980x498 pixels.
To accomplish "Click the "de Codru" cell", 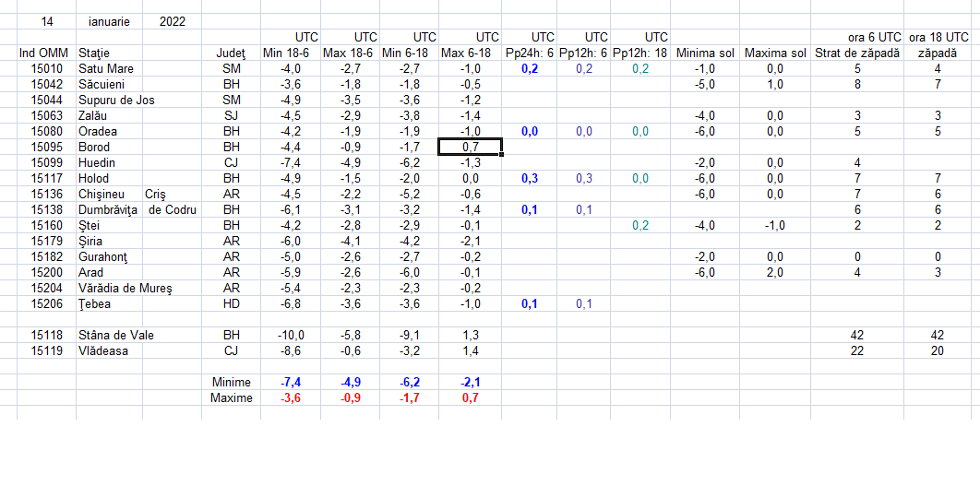I will tap(172, 210).
